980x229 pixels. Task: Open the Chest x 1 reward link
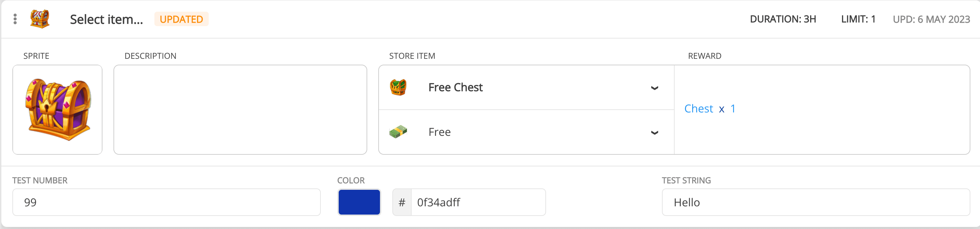(710, 109)
